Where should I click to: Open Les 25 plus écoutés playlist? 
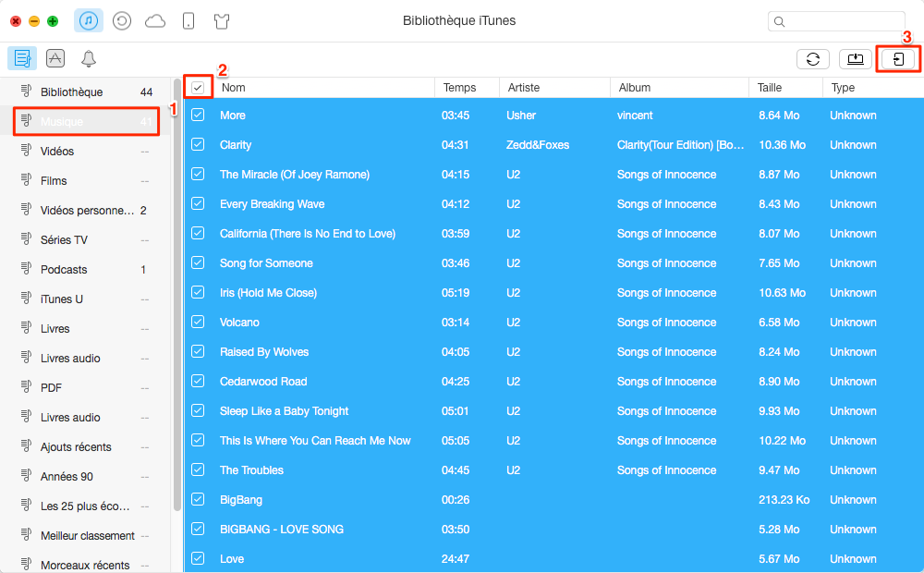click(87, 506)
